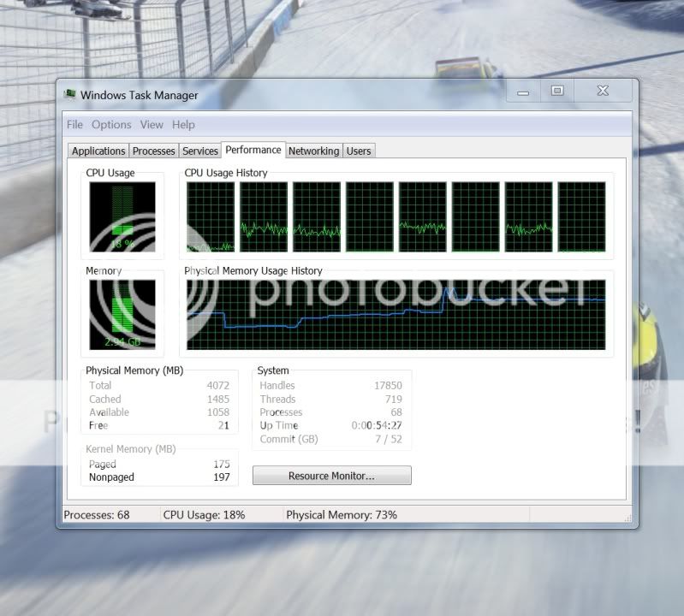Image resolution: width=684 pixels, height=616 pixels.
Task: Launch Resource Monitor via its button
Action: click(331, 476)
